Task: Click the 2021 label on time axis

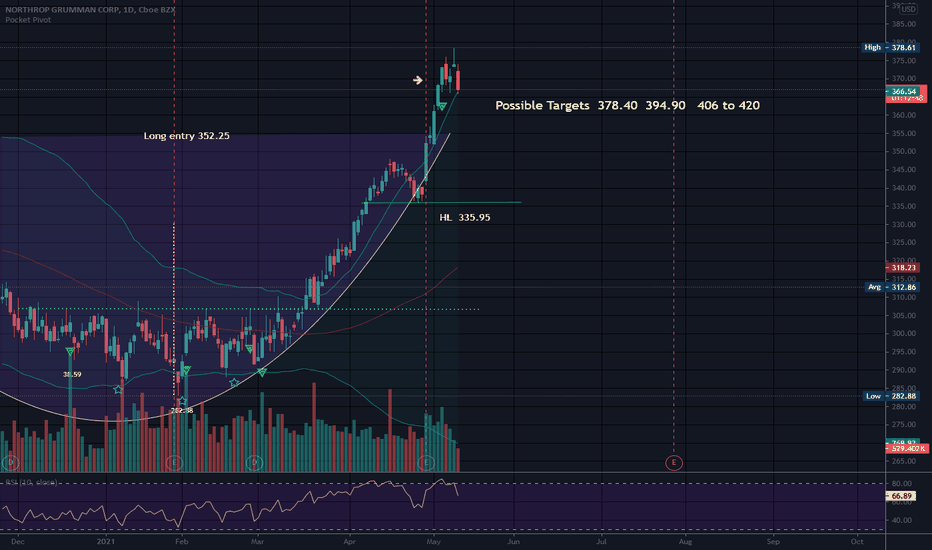Action: point(106,542)
